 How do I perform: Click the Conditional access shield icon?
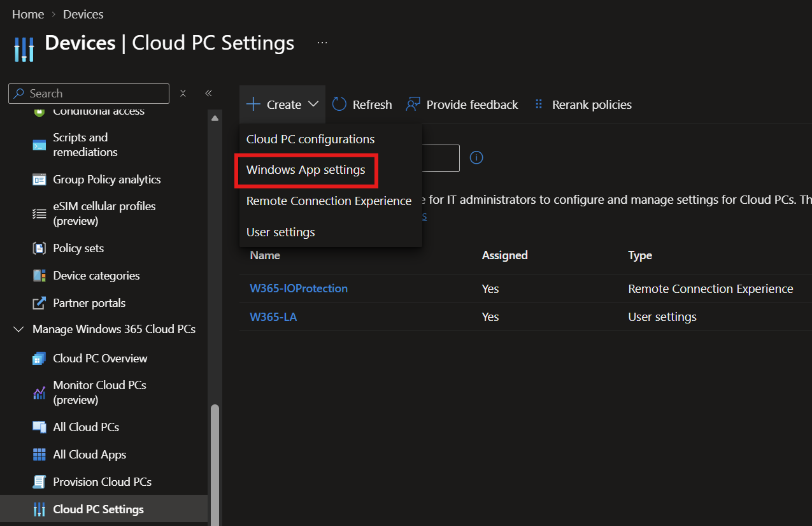click(39, 112)
